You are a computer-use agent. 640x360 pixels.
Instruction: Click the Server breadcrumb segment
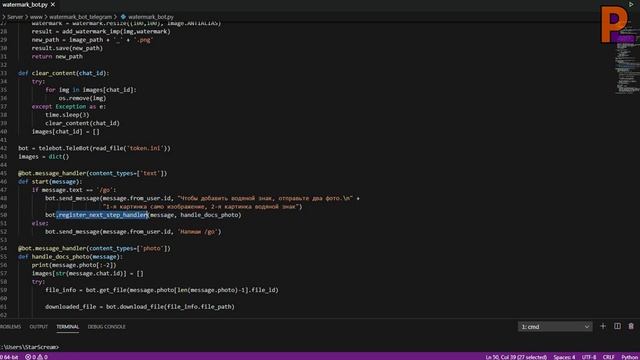click(x=15, y=17)
